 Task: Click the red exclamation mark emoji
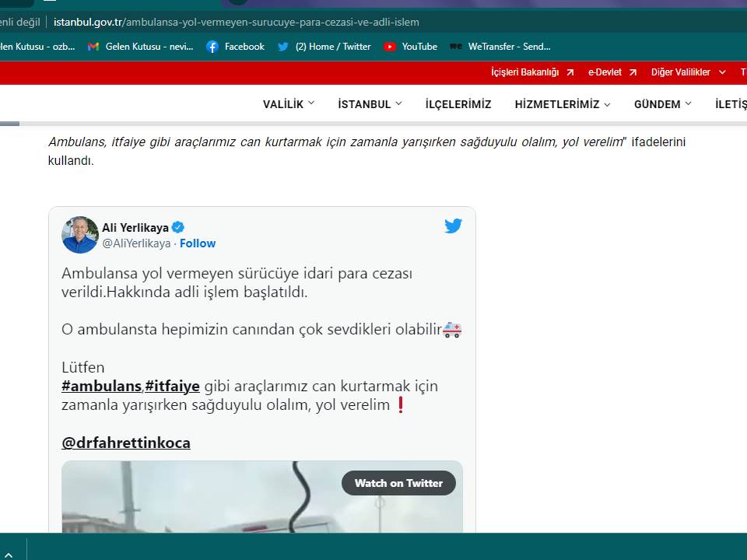tap(401, 404)
